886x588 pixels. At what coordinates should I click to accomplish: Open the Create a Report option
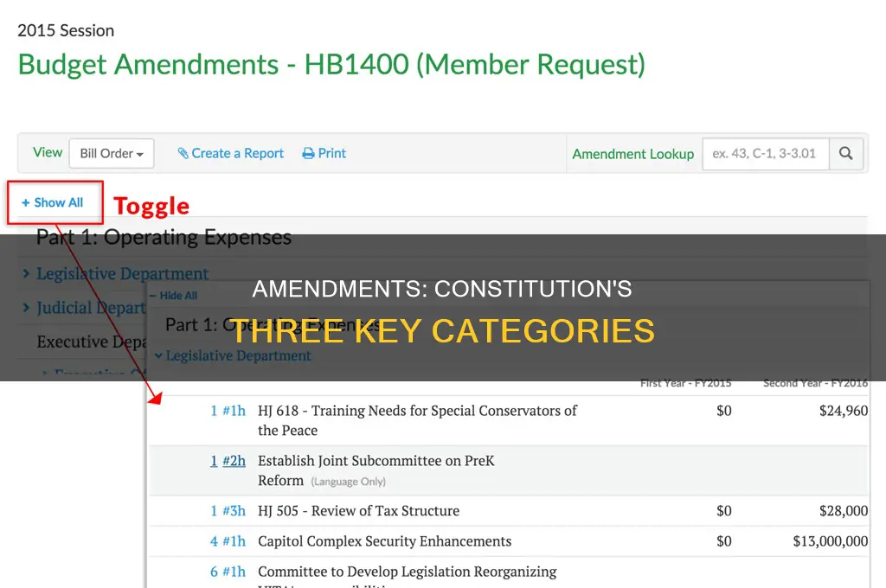pos(236,153)
